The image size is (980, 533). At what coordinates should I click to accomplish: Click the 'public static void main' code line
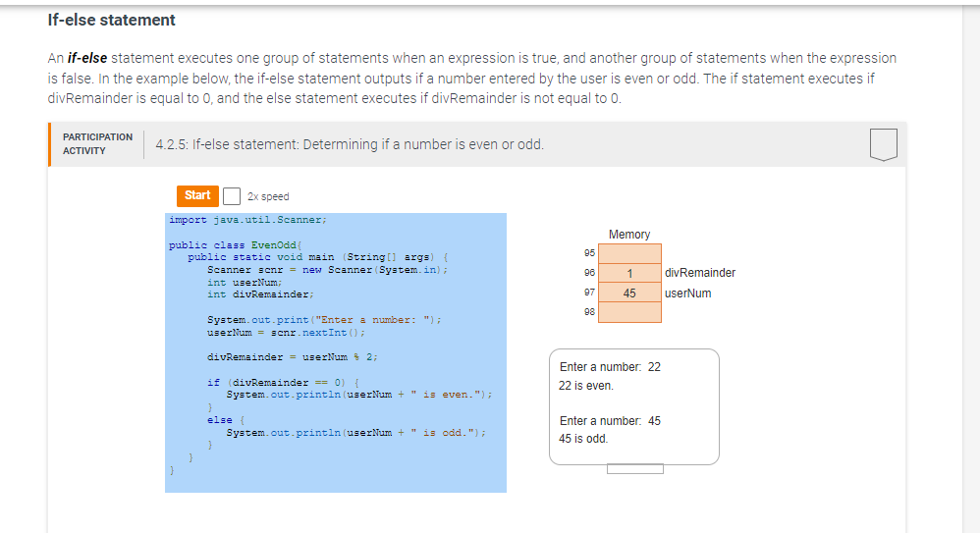(318, 257)
